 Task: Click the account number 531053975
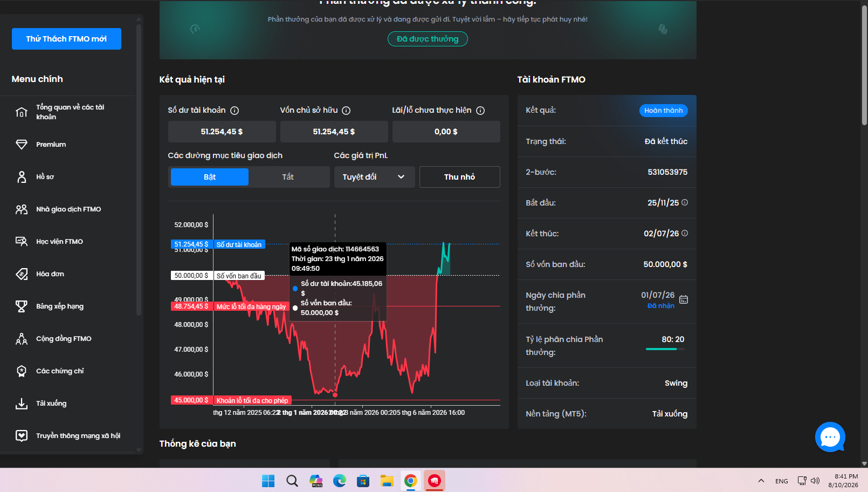[x=667, y=172]
